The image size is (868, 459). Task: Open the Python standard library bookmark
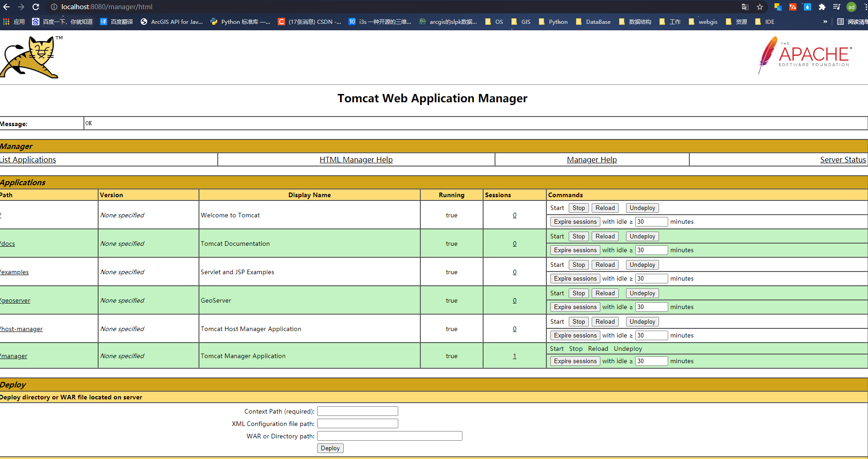point(241,22)
